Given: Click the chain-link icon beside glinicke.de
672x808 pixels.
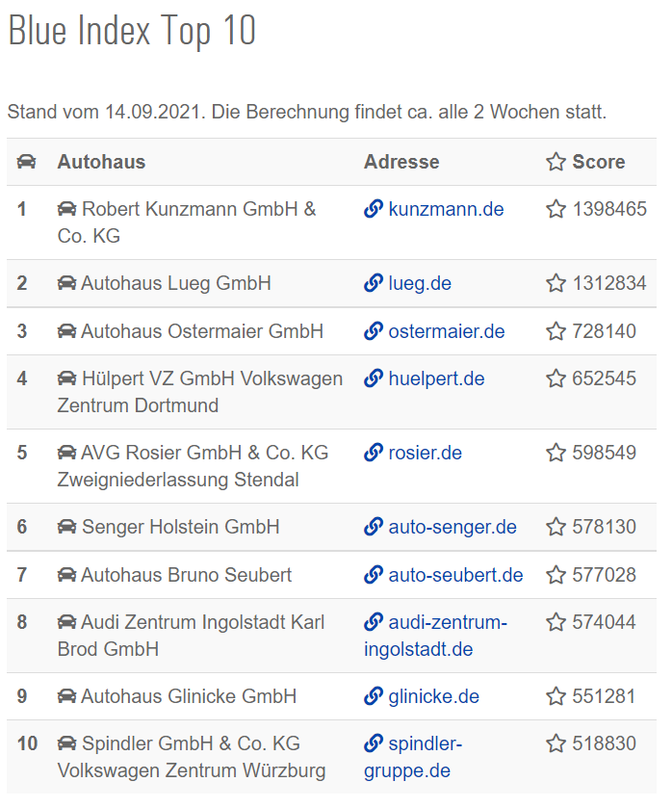Looking at the screenshot, I should click(374, 696).
